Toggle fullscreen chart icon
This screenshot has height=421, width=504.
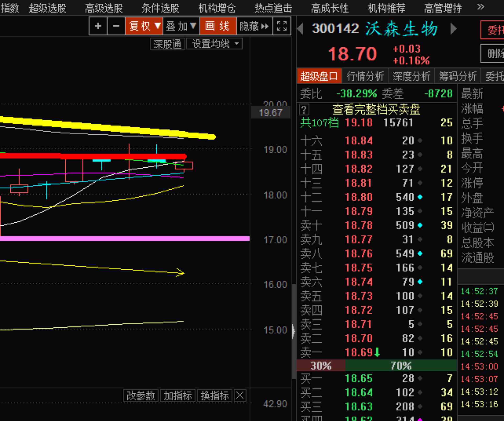282,26
